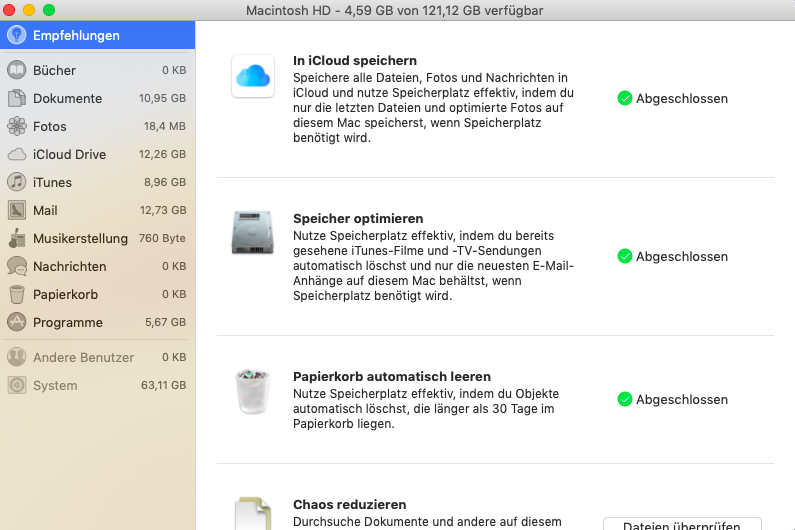This screenshot has width=795, height=530.
Task: Select iCloud Drive in the sidebar
Action: point(69,155)
